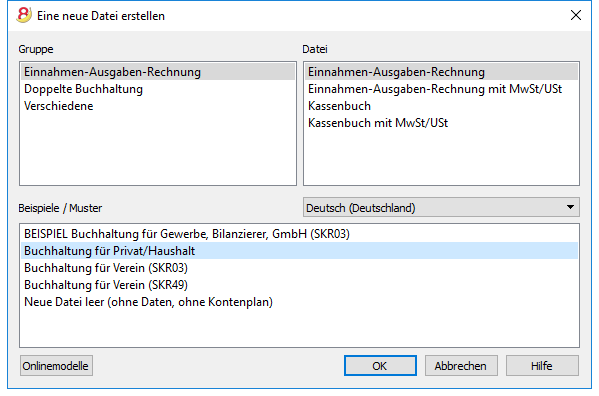This screenshot has height=396, width=599.
Task: Select Kassenbuch file type
Action: pos(441,106)
